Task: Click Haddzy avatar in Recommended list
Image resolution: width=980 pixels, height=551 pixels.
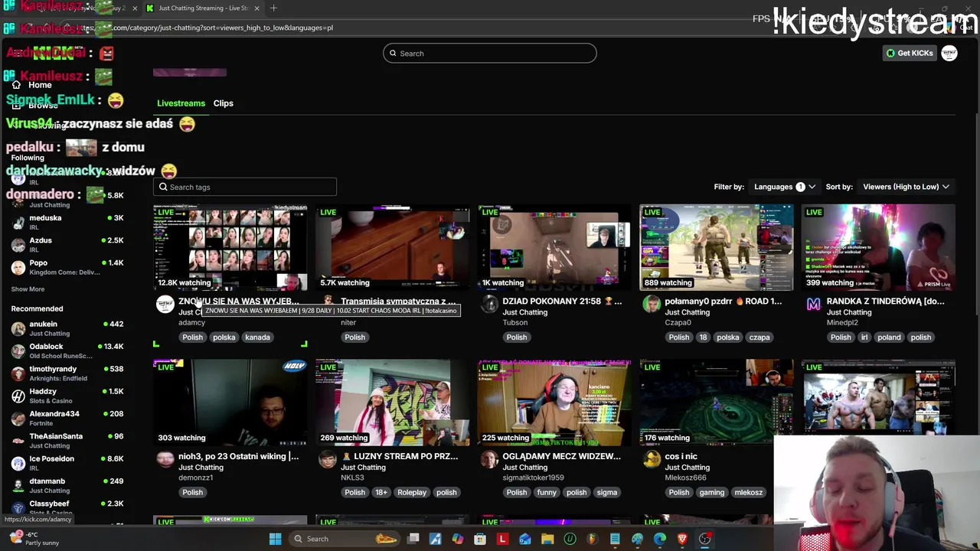Action: (18, 396)
